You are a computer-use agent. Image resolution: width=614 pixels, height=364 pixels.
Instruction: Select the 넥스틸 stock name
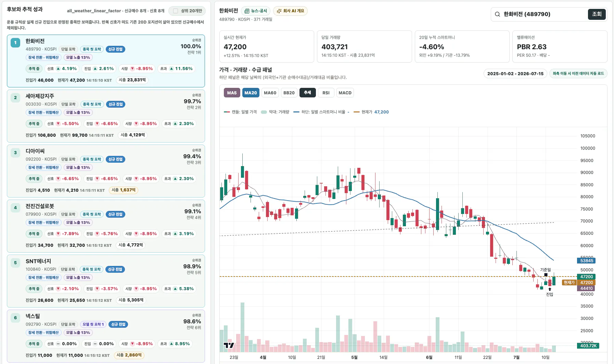coord(33,316)
